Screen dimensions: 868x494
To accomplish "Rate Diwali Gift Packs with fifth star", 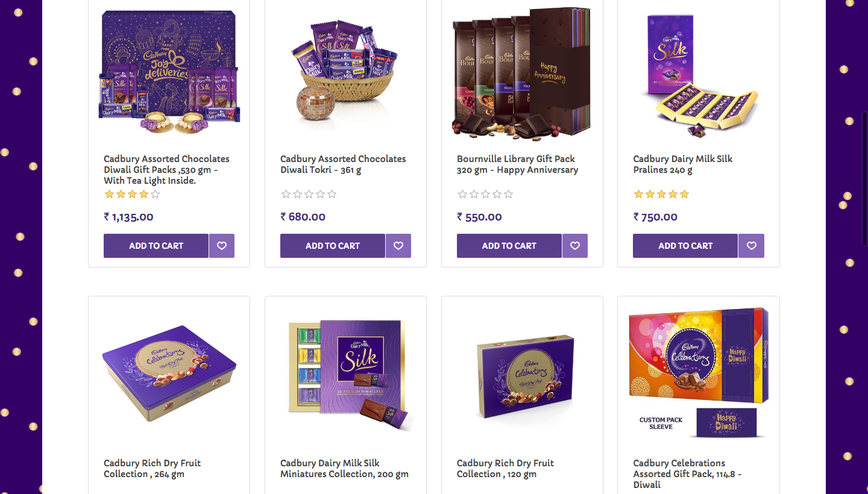I will pos(155,194).
